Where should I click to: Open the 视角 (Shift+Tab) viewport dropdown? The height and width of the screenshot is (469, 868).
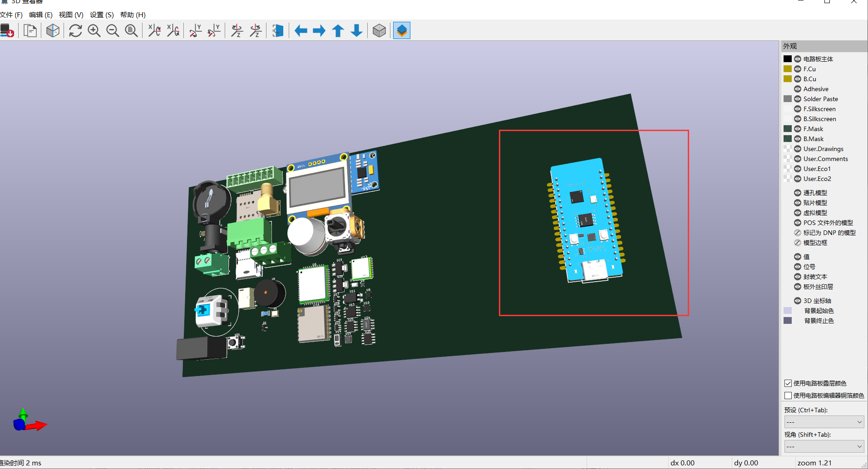click(824, 446)
